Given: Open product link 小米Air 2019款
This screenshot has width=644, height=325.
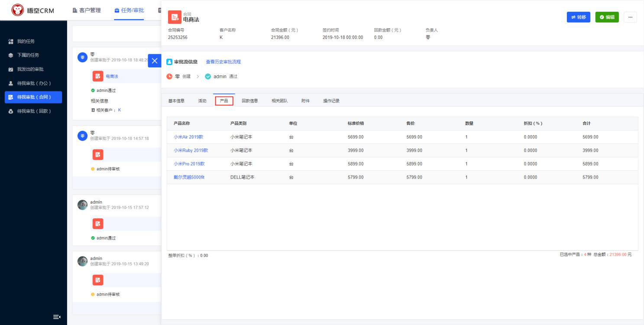Looking at the screenshot, I should [188, 137].
